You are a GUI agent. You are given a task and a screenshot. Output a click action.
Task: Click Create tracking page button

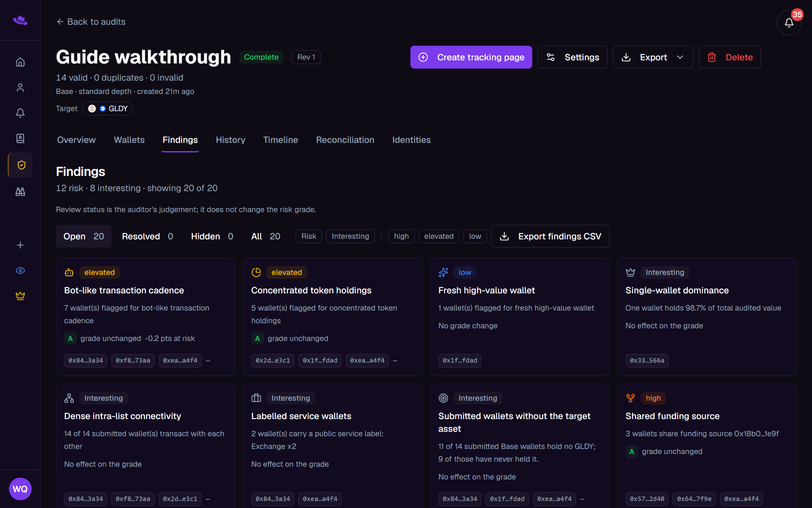(x=471, y=57)
